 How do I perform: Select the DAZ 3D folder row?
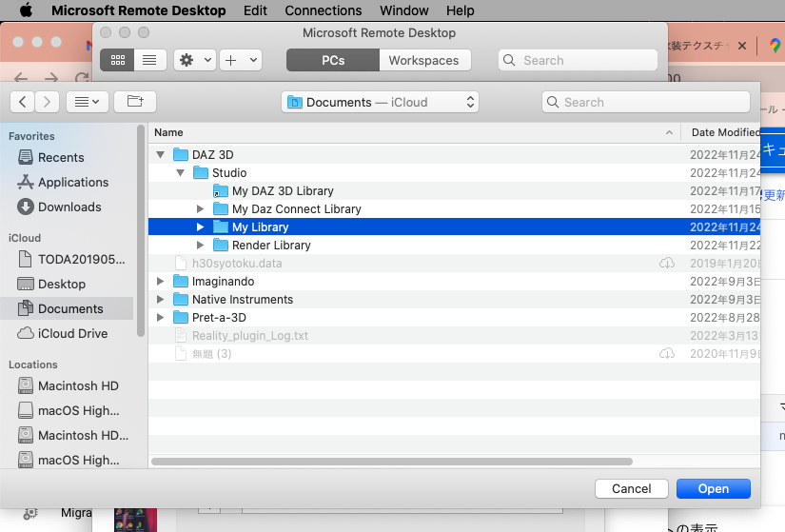454,155
